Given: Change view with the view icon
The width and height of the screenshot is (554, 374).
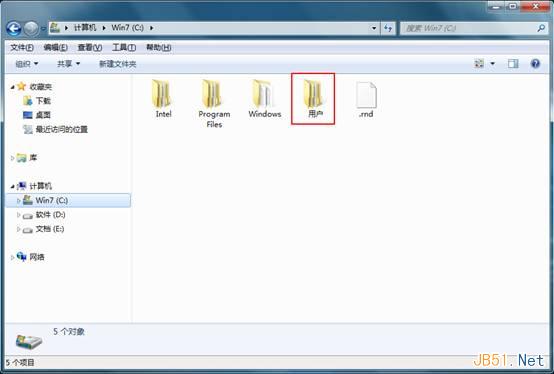Looking at the screenshot, I should tap(479, 64).
